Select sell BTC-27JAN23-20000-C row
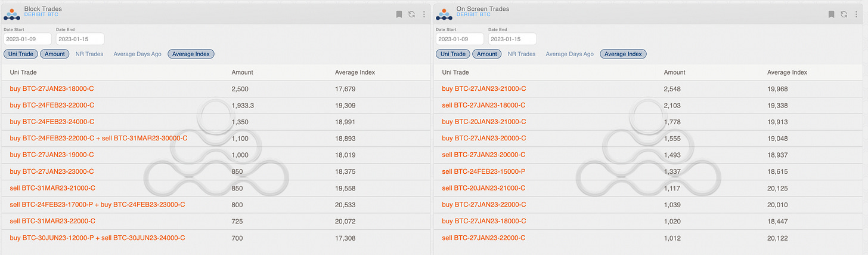The height and width of the screenshot is (255, 868). coord(648,155)
